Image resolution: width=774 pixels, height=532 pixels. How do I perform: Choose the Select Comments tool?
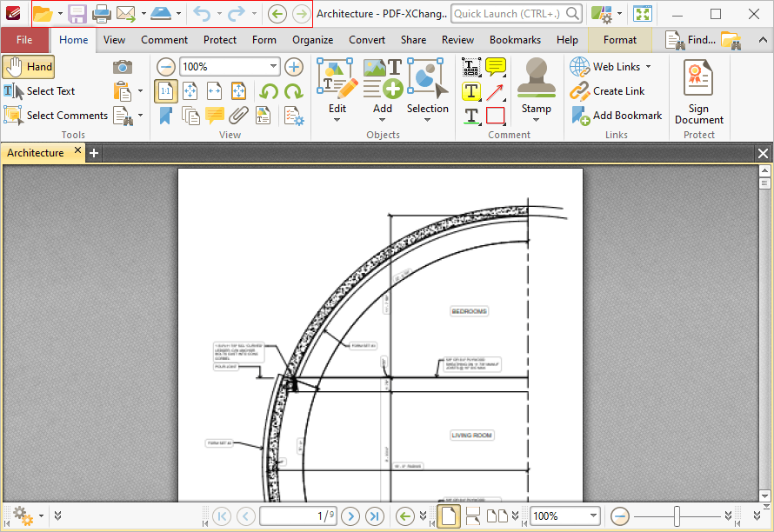[56, 115]
